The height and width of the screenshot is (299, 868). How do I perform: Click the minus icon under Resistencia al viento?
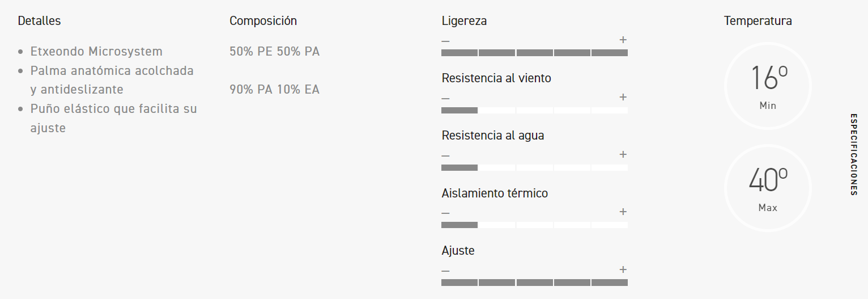click(445, 98)
